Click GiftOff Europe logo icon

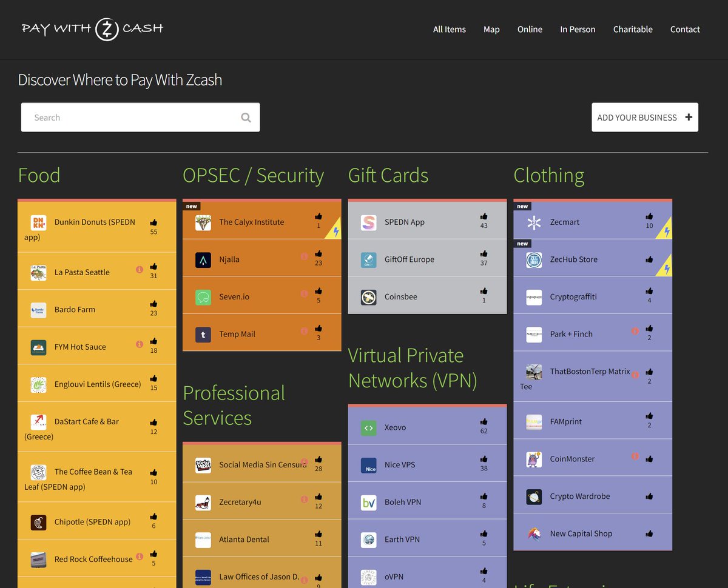point(368,259)
